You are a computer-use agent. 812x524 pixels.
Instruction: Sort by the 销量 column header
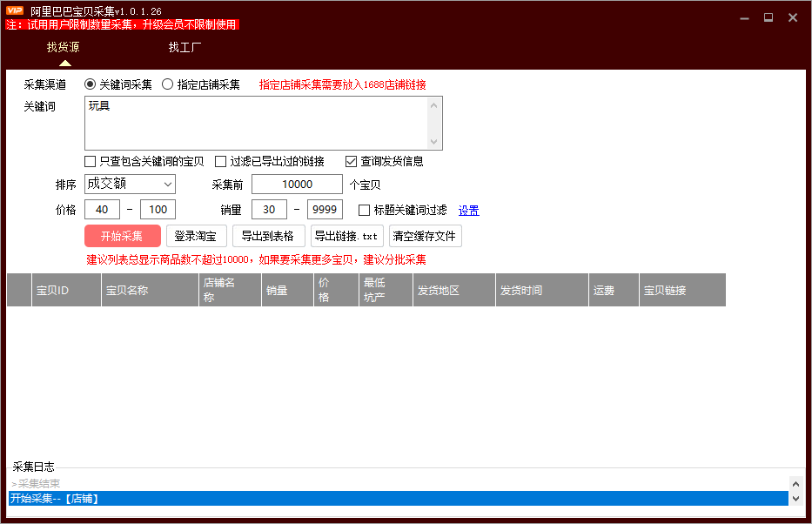[x=287, y=290]
